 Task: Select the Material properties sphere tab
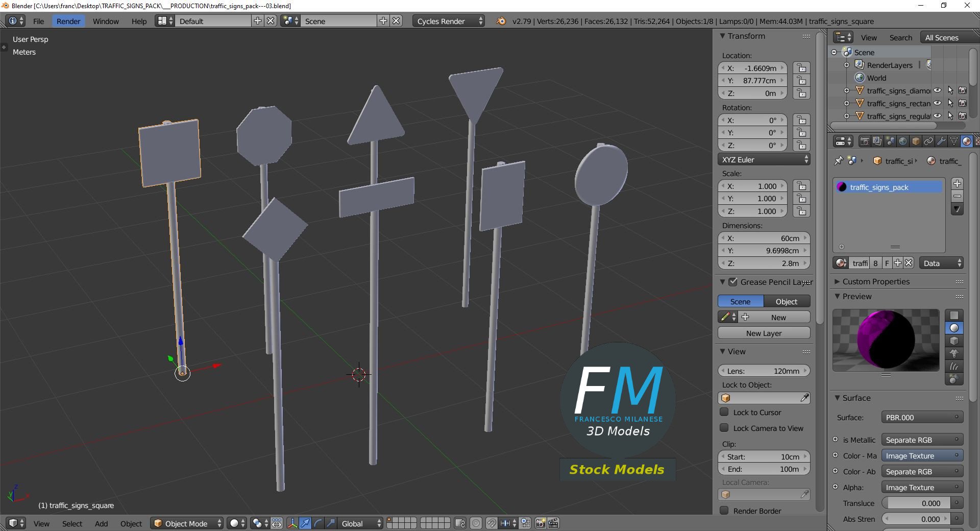(x=966, y=141)
